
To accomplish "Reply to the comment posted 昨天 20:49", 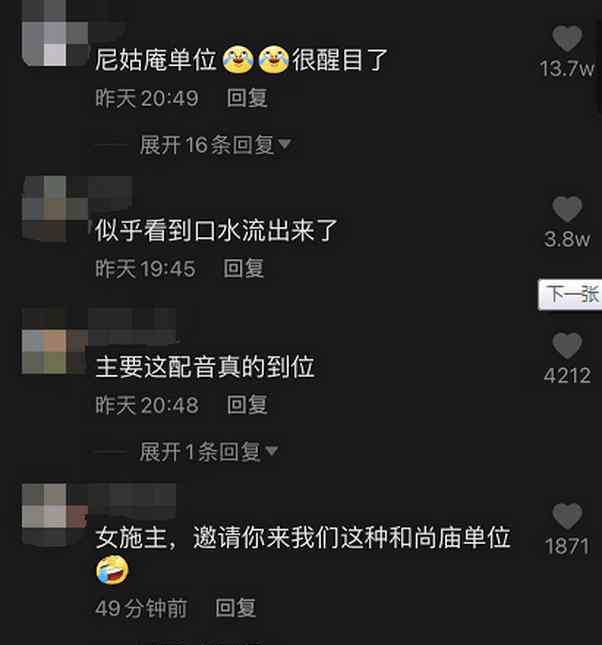I will pyautogui.click(x=247, y=98).
